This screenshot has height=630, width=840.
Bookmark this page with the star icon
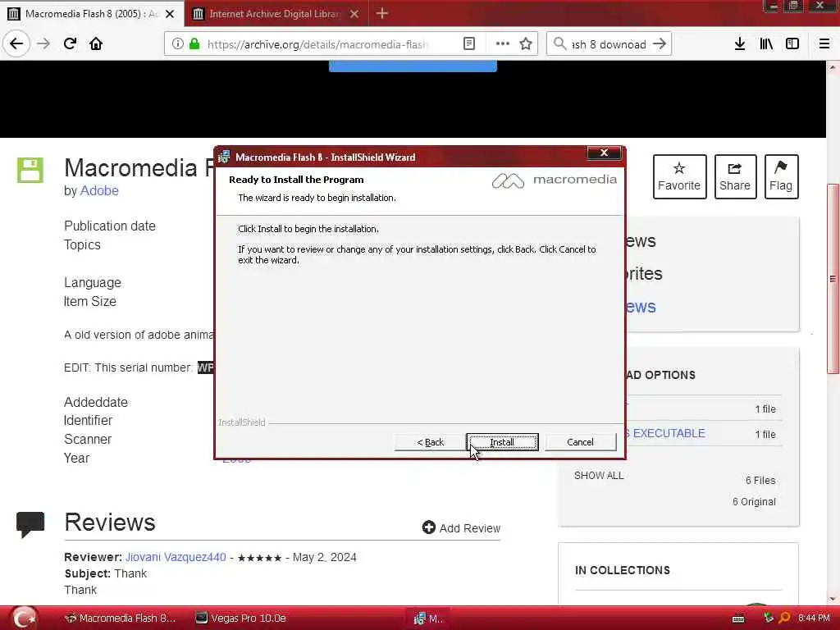point(526,44)
